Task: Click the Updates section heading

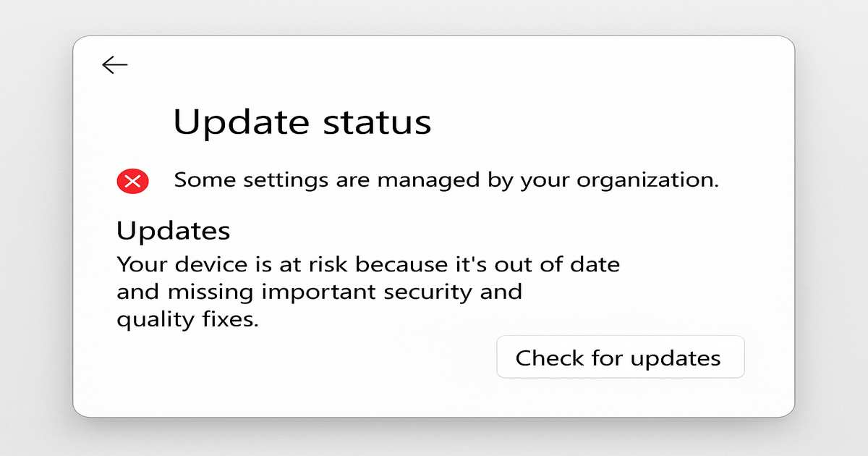Action: coord(174,231)
